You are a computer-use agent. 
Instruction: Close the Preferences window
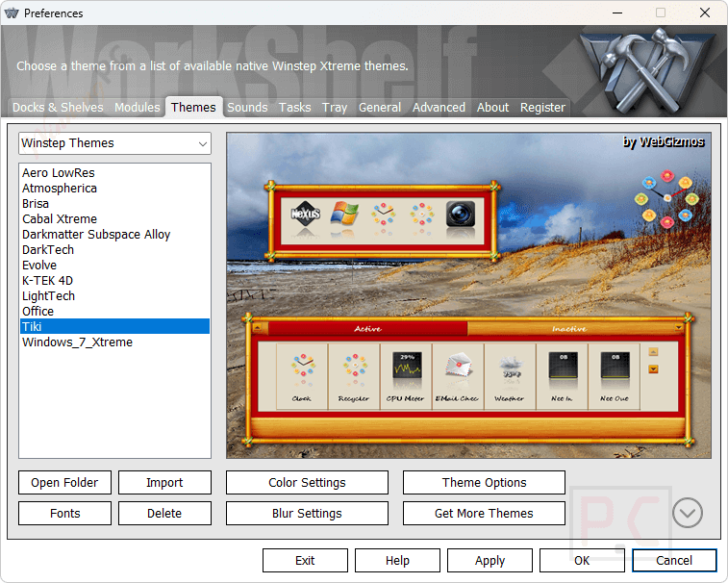(x=705, y=13)
